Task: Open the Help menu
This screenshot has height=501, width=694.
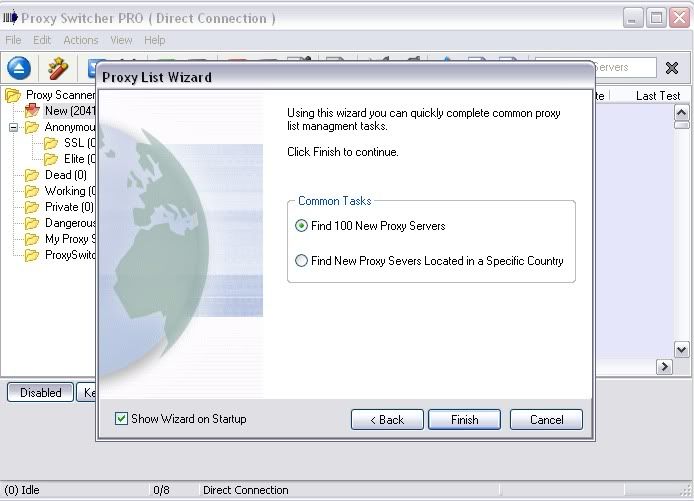Action: click(154, 40)
